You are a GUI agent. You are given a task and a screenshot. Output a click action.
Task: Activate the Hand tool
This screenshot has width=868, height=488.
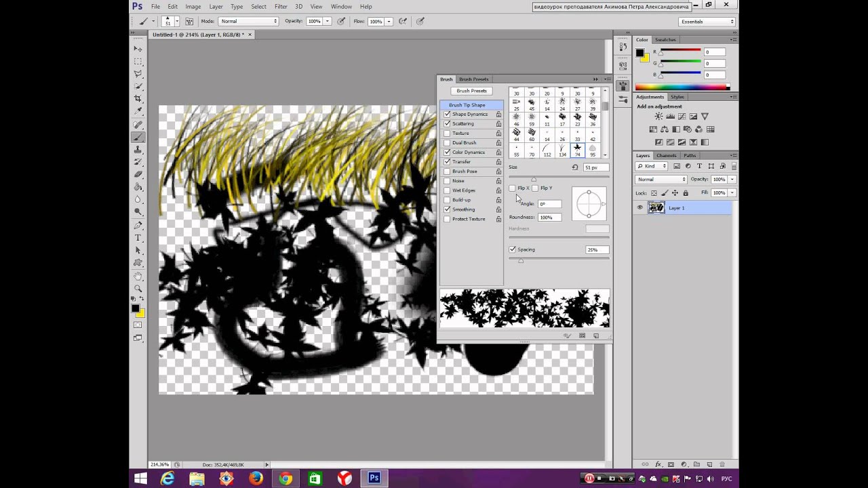[x=138, y=276]
